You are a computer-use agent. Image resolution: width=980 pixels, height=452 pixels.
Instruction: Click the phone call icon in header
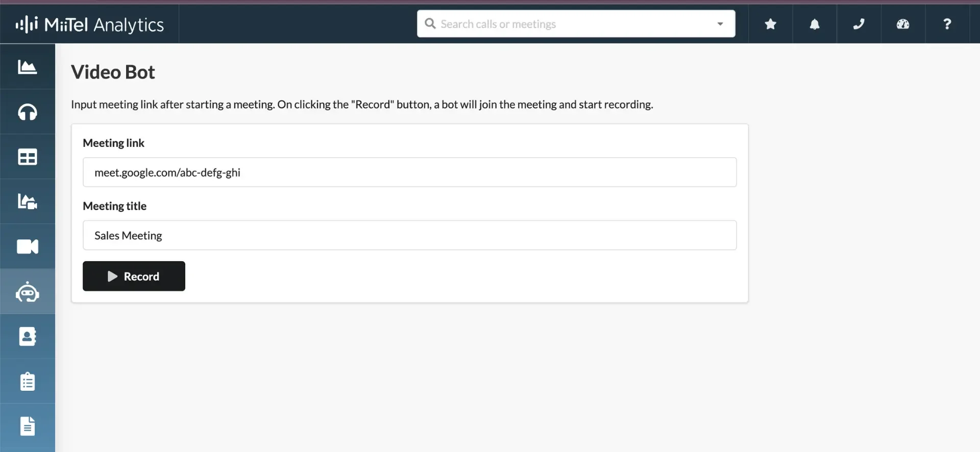pos(859,24)
